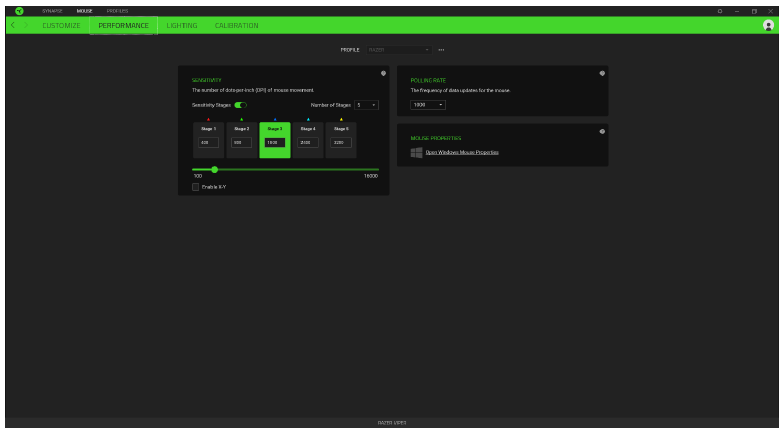This screenshot has height=434, width=784.
Task: Enable the X-Y checkbox
Action: click(196, 187)
